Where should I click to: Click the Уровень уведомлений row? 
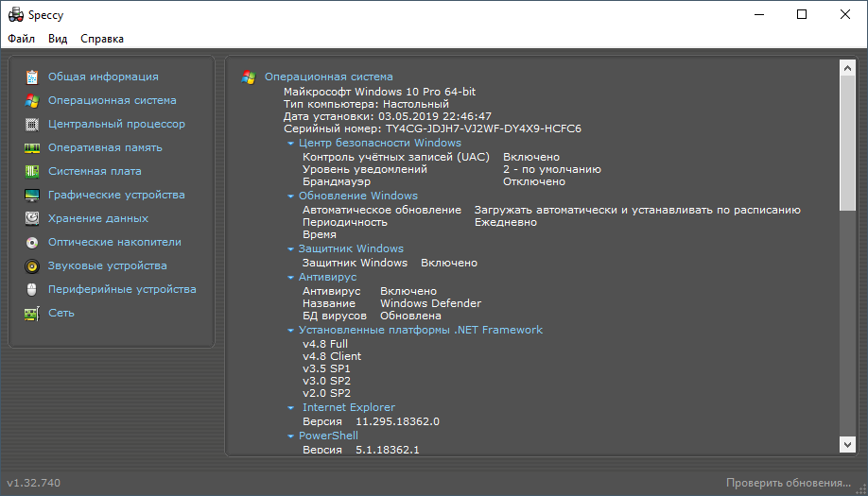coord(452,170)
